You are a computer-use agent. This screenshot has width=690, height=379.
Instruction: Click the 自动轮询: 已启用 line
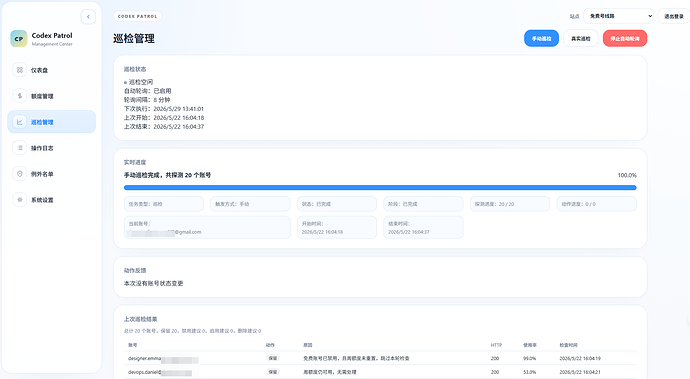147,91
